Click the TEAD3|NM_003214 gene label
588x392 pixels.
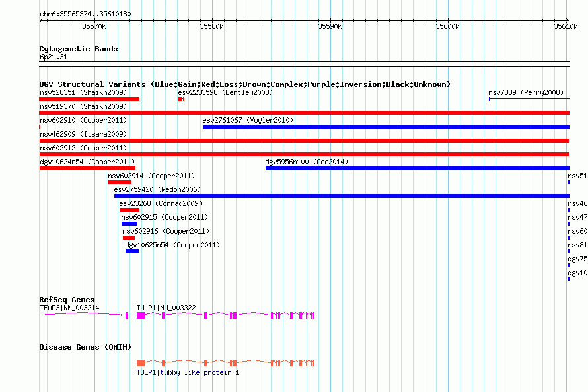point(69,308)
